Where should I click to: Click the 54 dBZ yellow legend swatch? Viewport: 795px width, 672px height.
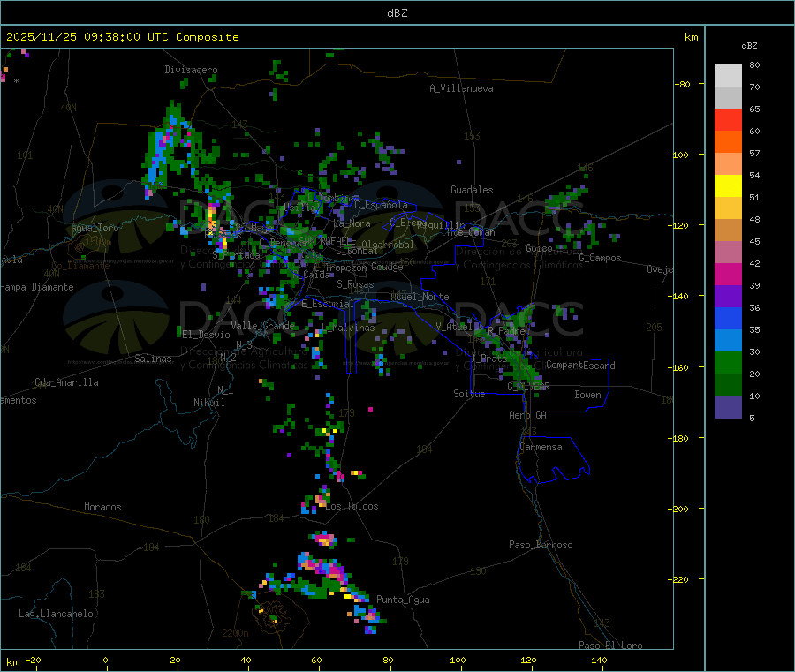point(728,185)
